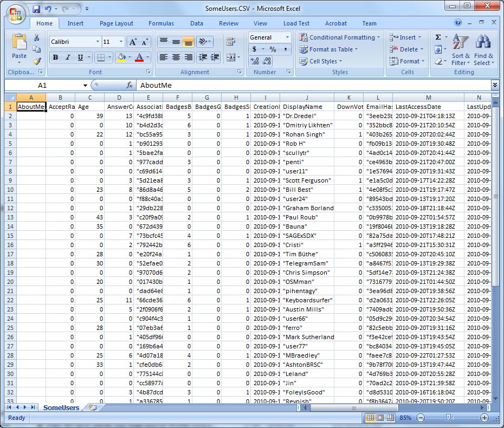The width and height of the screenshot is (504, 428).
Task: Apply Percent Style
Action: pyautogui.click(x=273, y=49)
